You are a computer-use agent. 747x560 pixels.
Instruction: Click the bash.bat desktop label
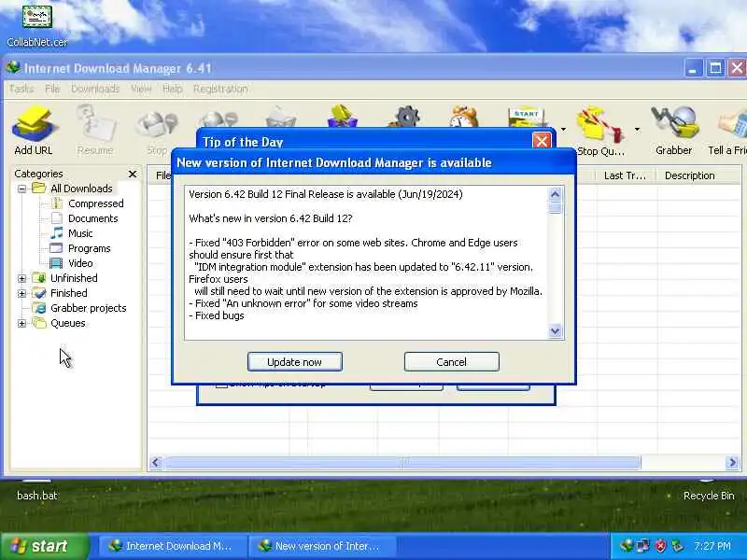coord(36,496)
